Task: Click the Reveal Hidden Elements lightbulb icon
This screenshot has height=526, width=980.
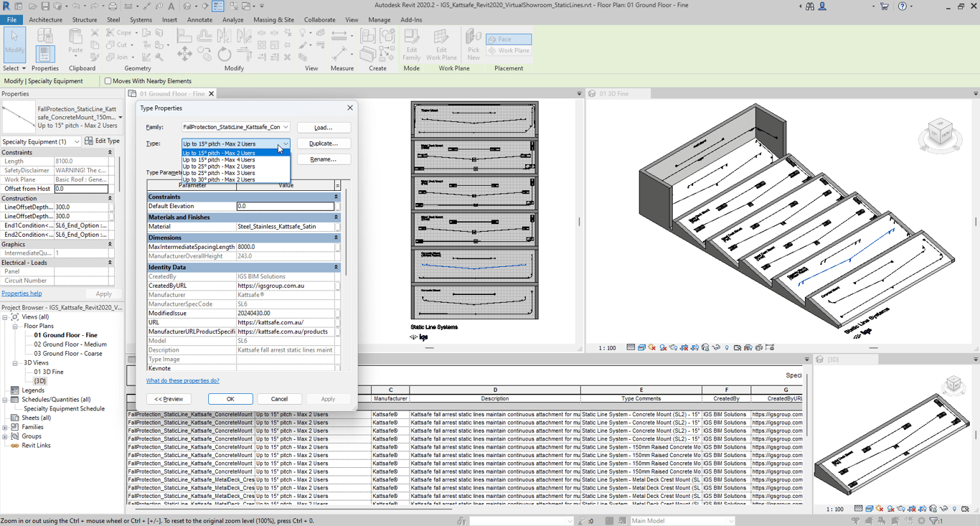Action: pos(727,347)
